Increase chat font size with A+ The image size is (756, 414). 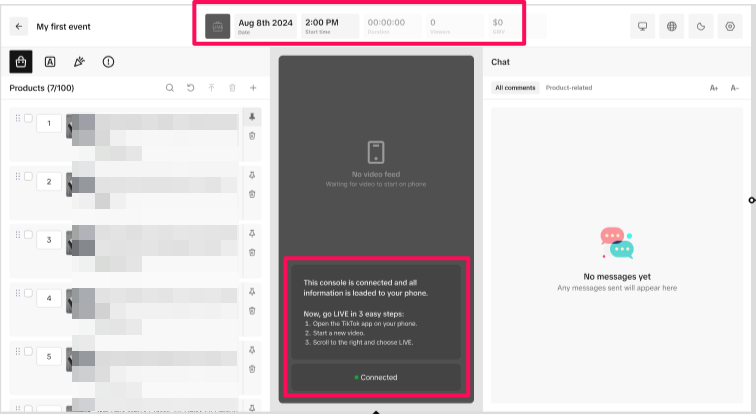714,88
